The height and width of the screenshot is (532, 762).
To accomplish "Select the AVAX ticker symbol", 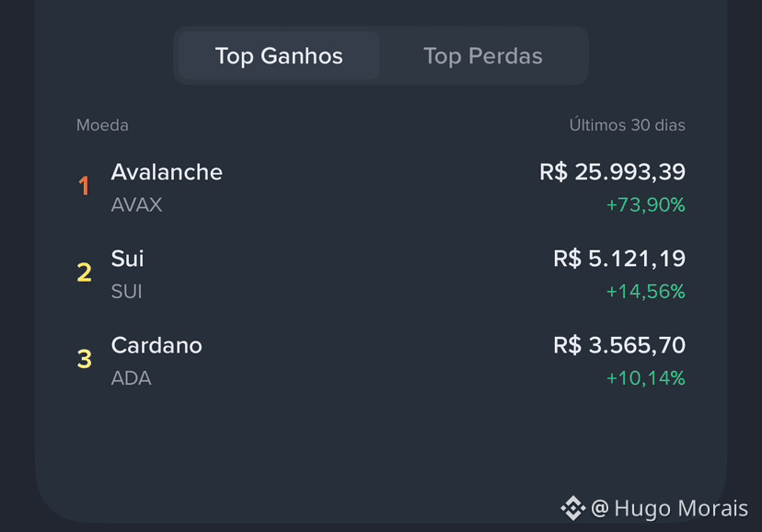I will coord(136,205).
